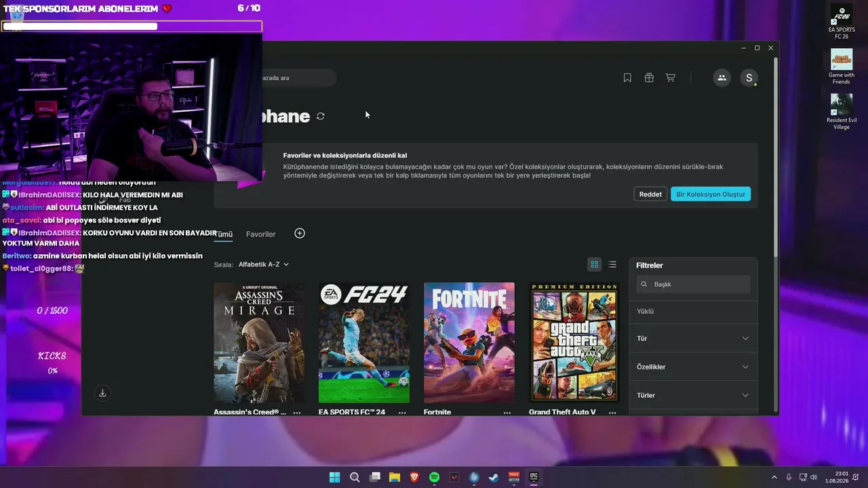Screen dimensions: 868x488
Task: Switch to the Favoriler tab
Action: pos(261,234)
